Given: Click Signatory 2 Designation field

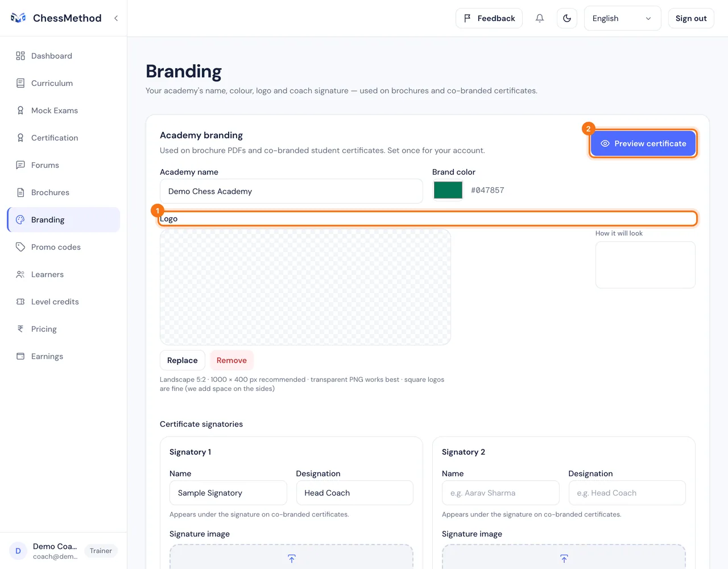Looking at the screenshot, I should pyautogui.click(x=627, y=493).
